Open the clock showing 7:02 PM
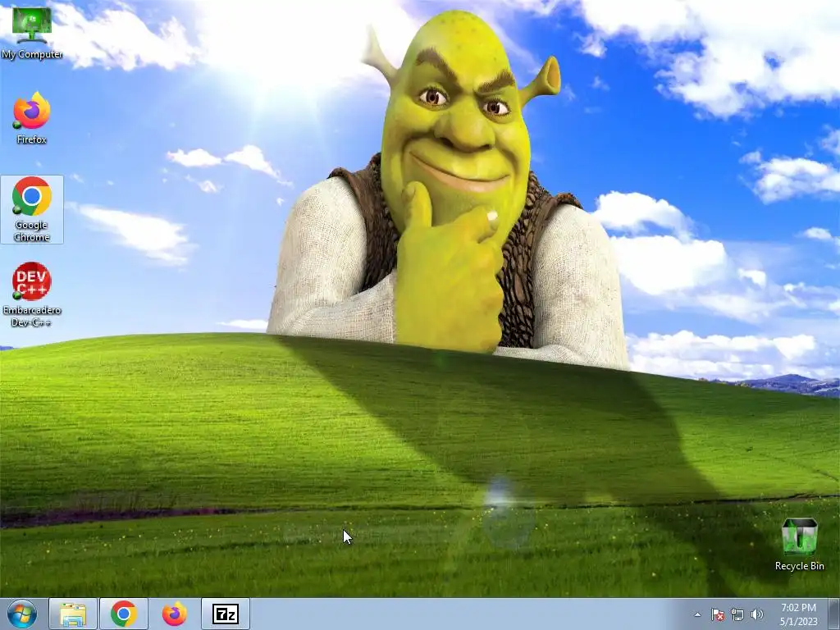Image resolution: width=840 pixels, height=630 pixels. coord(798,614)
